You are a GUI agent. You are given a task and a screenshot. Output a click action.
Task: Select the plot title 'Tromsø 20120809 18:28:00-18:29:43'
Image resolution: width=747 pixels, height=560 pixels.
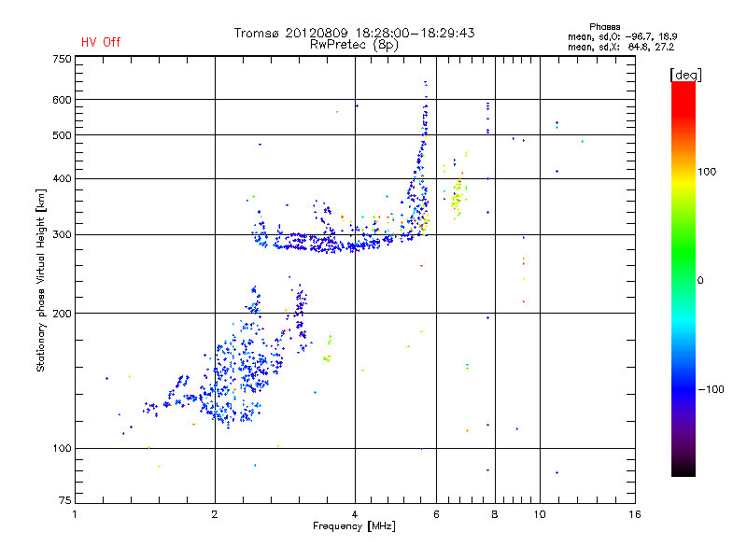[x=354, y=33]
